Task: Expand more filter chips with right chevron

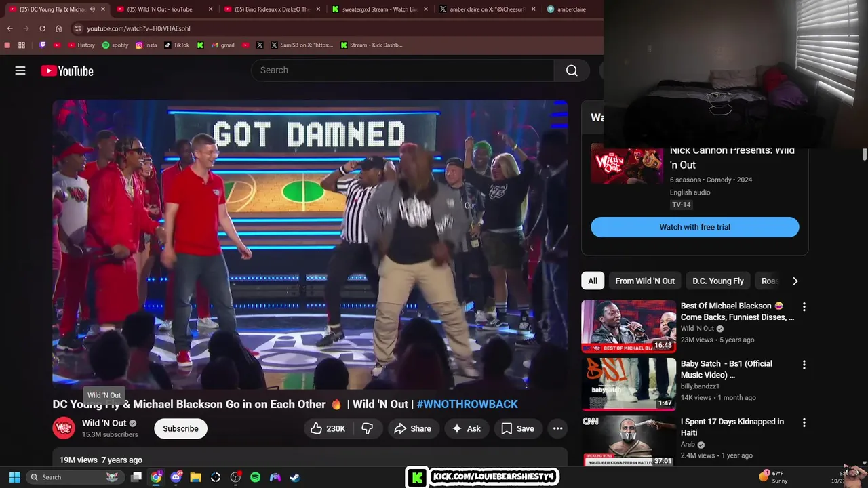Action: click(795, 281)
